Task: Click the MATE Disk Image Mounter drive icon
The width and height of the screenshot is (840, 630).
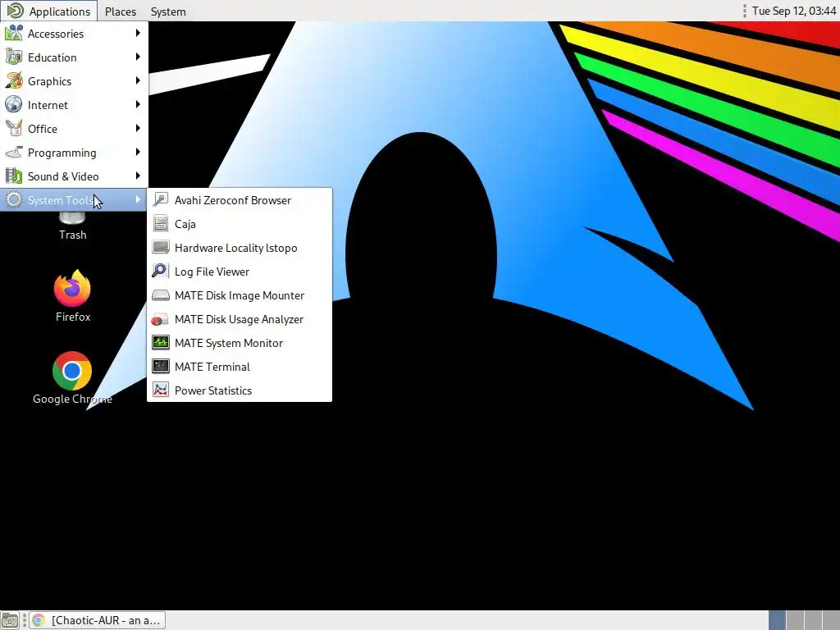Action: pyautogui.click(x=161, y=295)
